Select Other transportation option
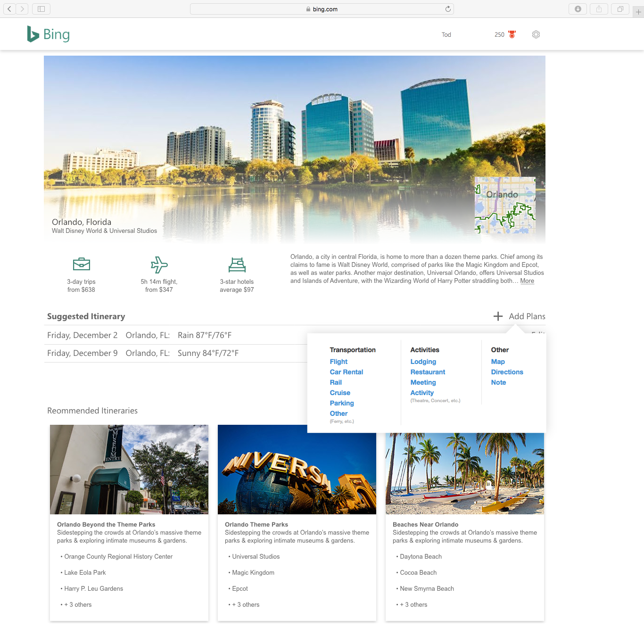Image resolution: width=644 pixels, height=644 pixels. coord(339,413)
